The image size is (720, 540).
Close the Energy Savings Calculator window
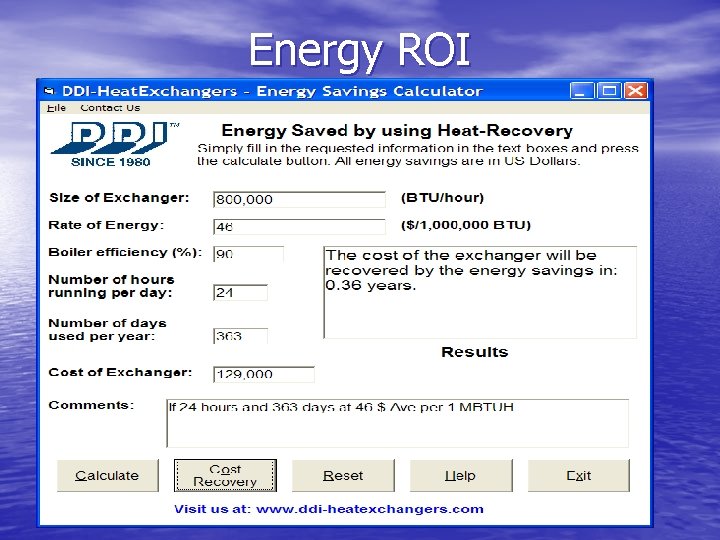click(x=636, y=90)
